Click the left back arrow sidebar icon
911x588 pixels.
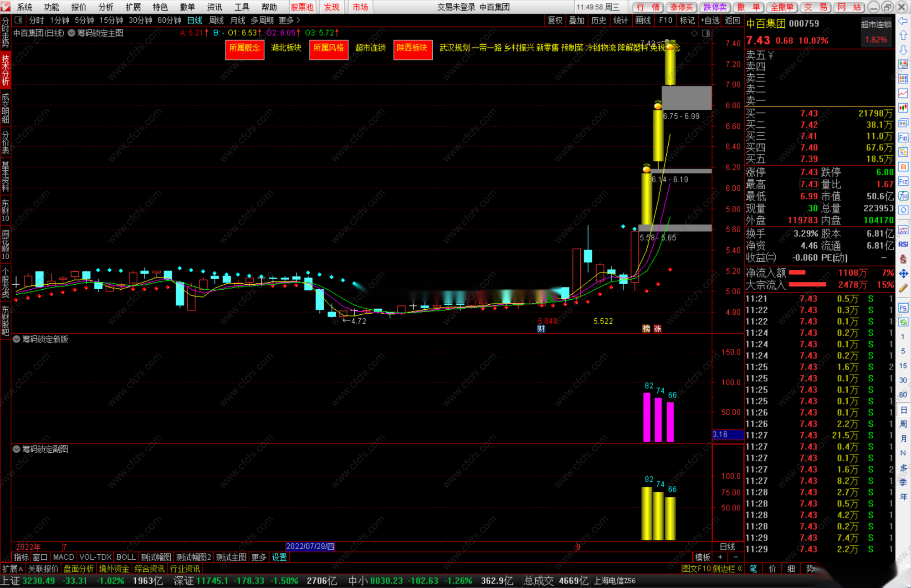tap(903, 21)
